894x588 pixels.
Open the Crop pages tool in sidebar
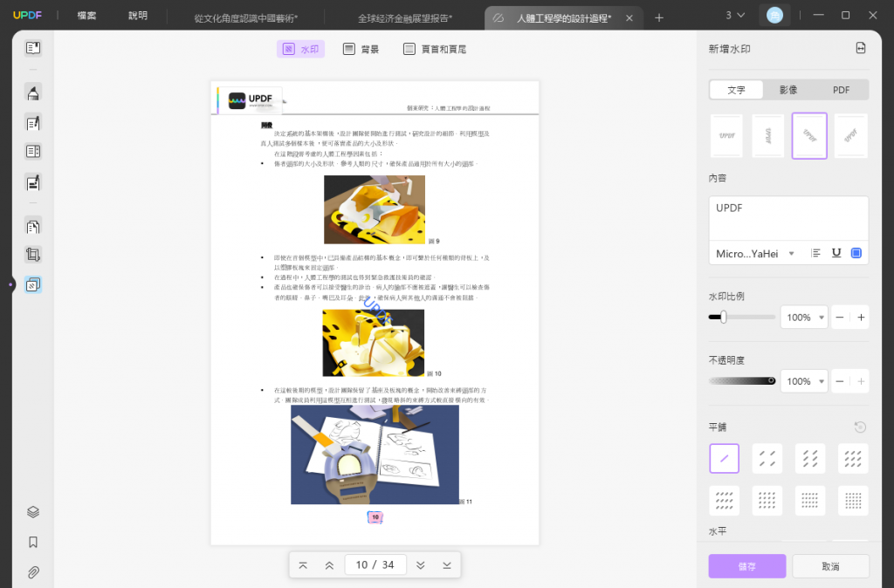[x=33, y=255]
